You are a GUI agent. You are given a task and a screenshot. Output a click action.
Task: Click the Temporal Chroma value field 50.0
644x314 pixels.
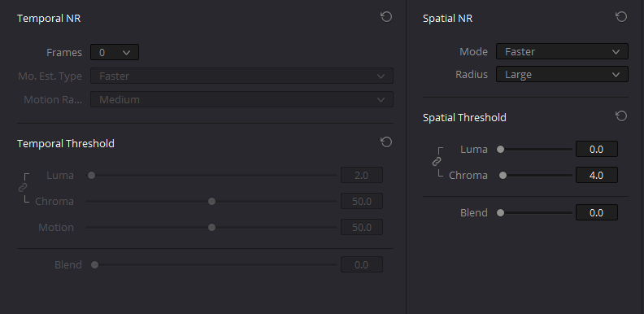361,202
